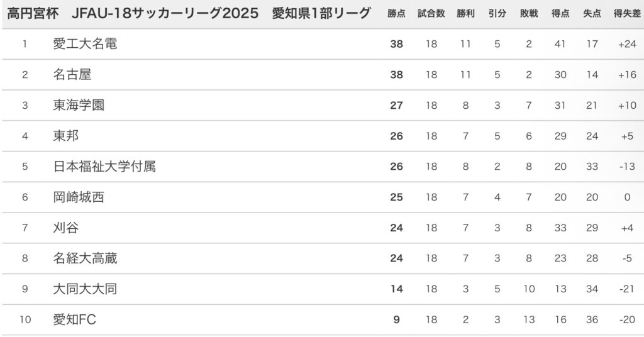
Task: Click the 勝利 column header
Action: click(x=465, y=14)
